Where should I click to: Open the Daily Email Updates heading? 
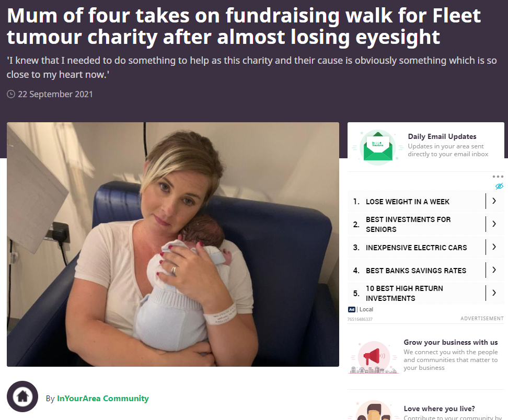tap(442, 136)
